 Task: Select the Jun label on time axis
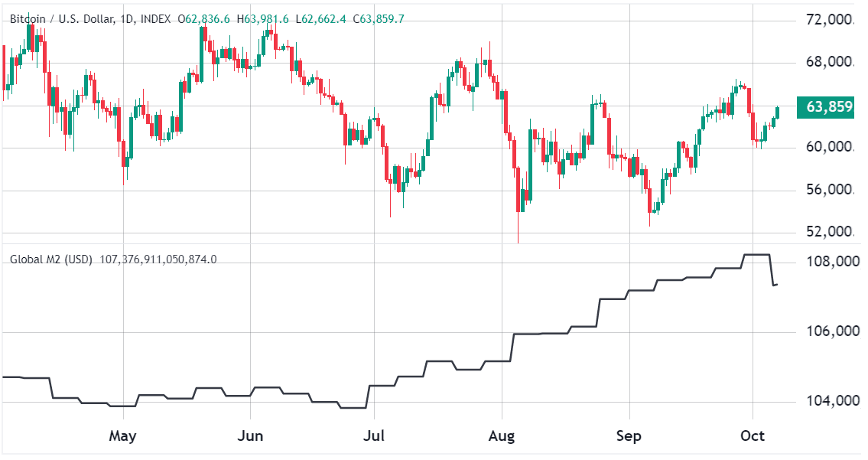[x=250, y=436]
